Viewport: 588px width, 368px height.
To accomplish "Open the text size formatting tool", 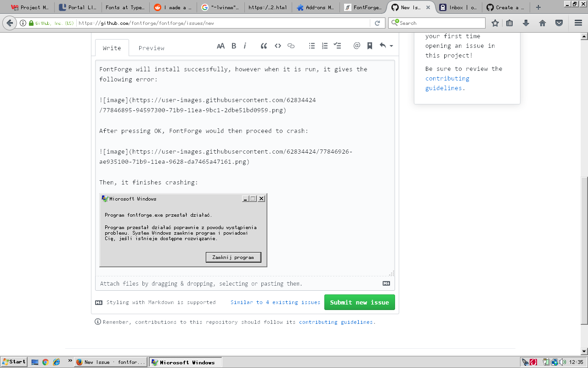I will (x=220, y=46).
